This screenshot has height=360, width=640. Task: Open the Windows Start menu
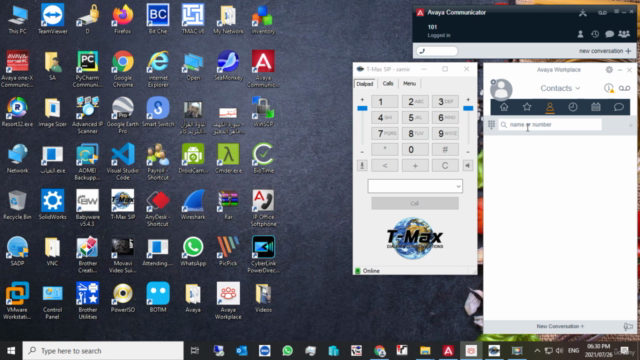[x=11, y=351]
